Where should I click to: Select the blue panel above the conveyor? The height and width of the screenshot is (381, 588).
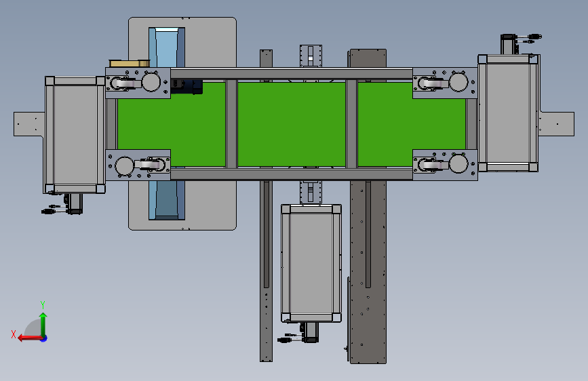167,47
